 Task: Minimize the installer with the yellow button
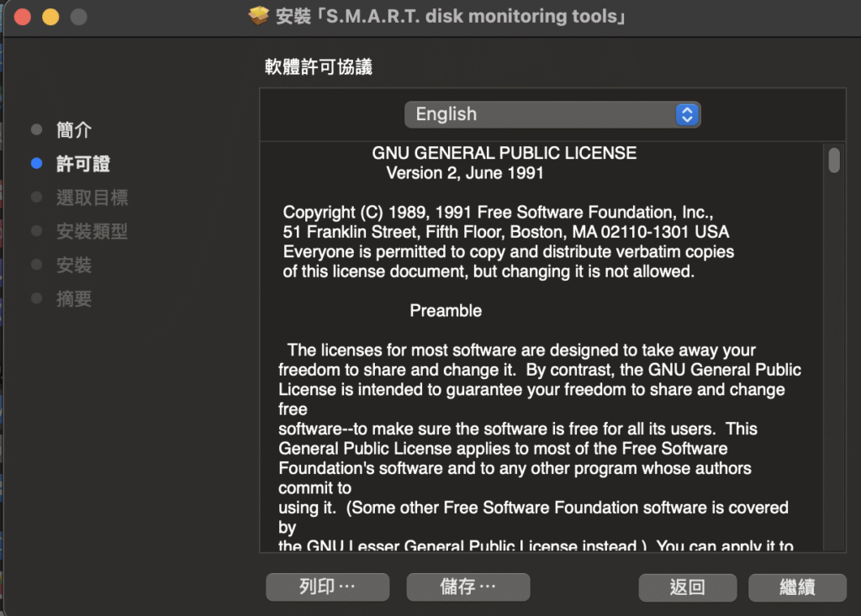[x=50, y=17]
